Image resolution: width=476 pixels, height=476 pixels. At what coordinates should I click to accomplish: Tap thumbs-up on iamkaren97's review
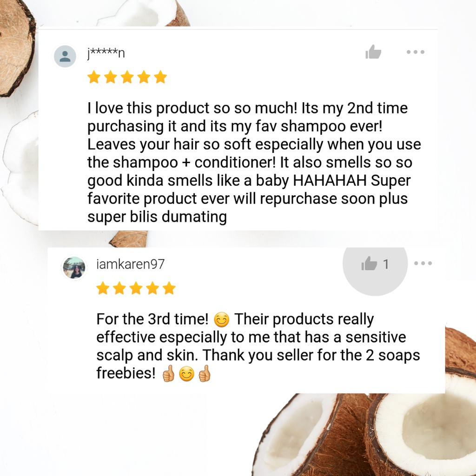pos(369,264)
